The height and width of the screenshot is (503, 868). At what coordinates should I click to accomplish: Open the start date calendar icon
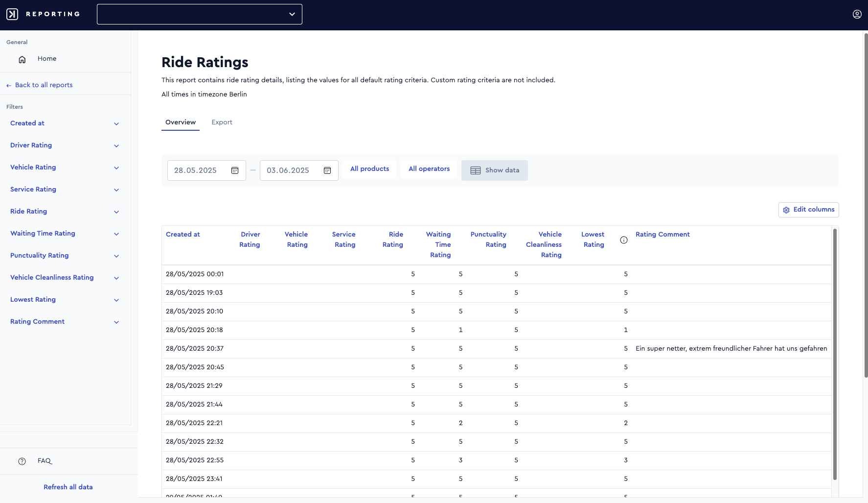pyautogui.click(x=235, y=170)
